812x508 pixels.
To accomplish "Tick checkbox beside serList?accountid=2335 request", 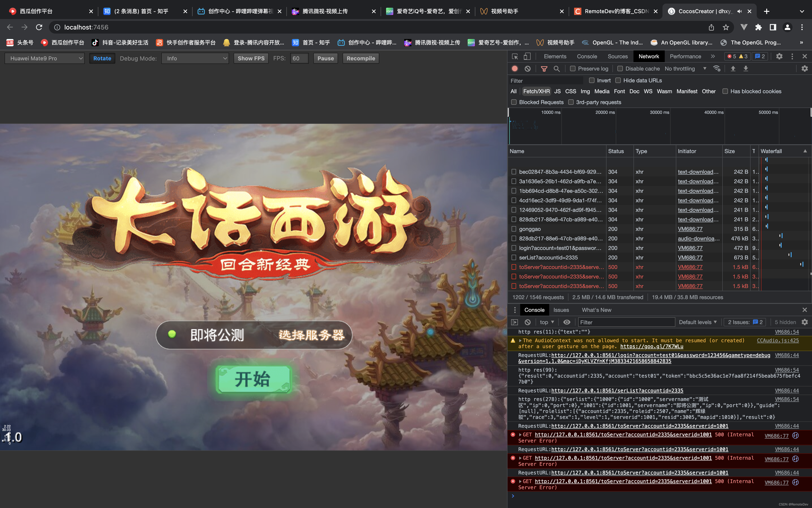I will (514, 257).
